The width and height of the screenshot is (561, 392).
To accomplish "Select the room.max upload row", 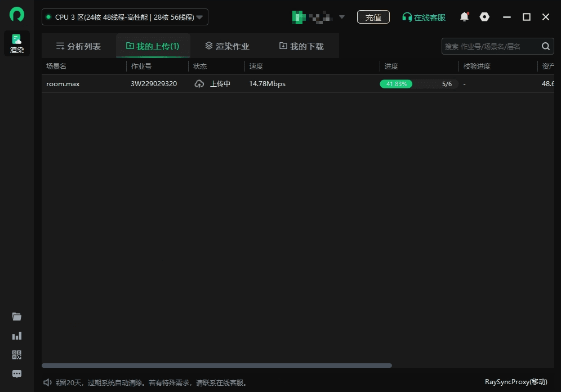I will point(63,84).
